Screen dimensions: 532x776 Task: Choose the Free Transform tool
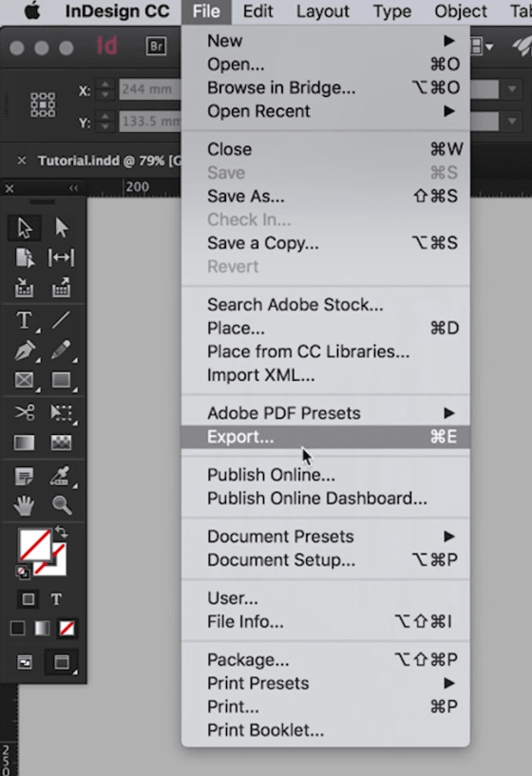(x=62, y=412)
